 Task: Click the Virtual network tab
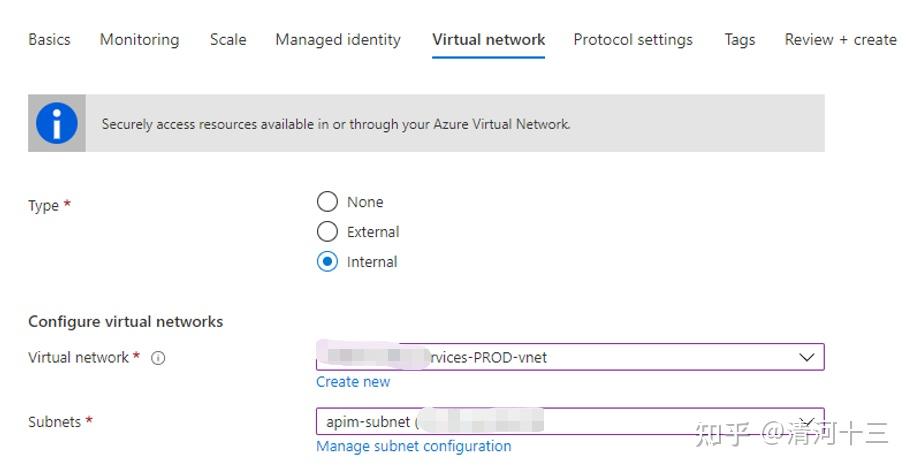point(489,40)
